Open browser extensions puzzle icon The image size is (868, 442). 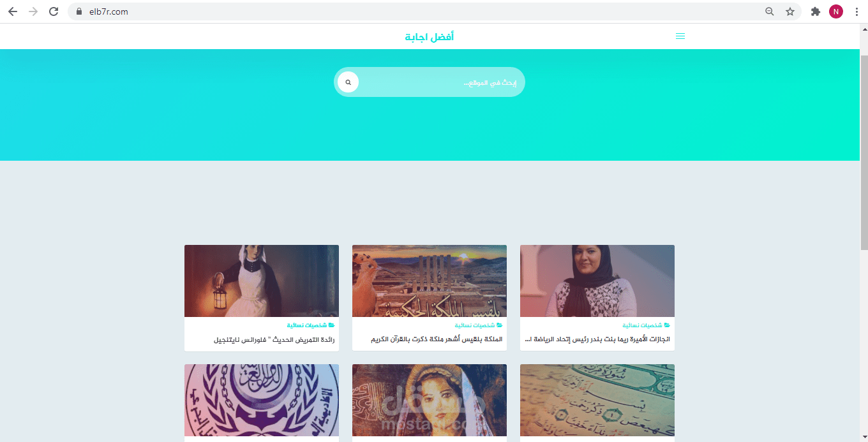(x=815, y=11)
